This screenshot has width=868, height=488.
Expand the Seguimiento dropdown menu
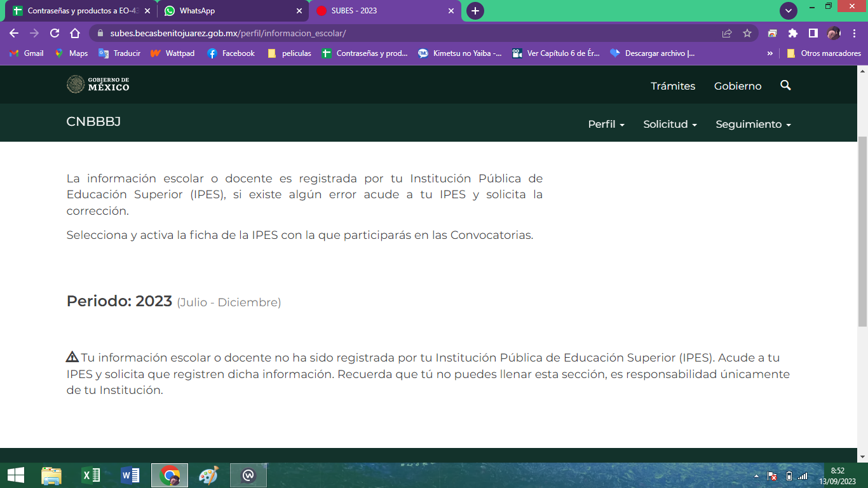pyautogui.click(x=753, y=124)
